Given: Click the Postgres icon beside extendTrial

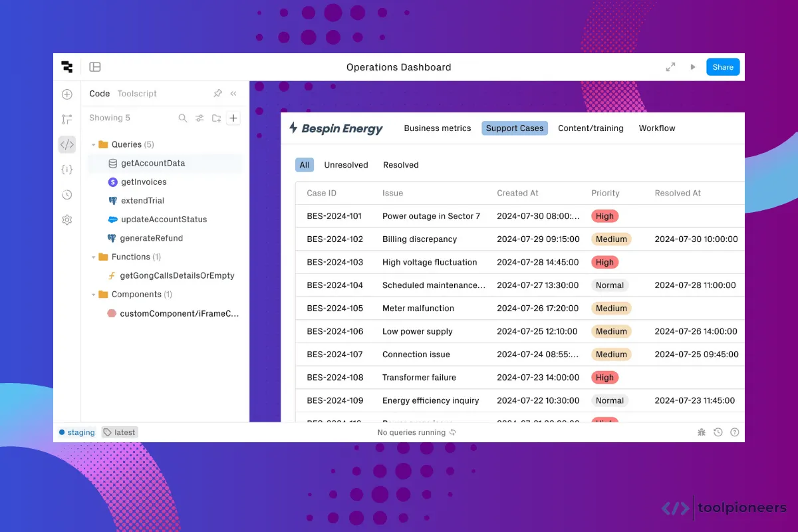Looking at the screenshot, I should [112, 201].
